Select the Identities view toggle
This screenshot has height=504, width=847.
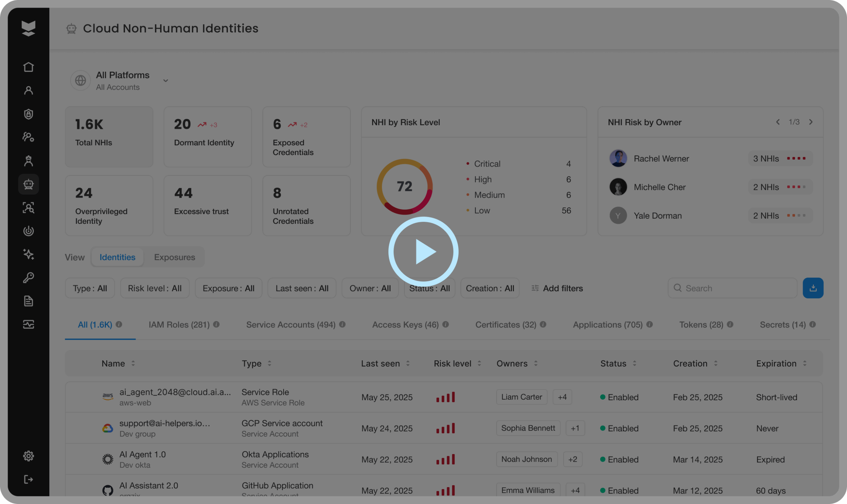click(117, 257)
